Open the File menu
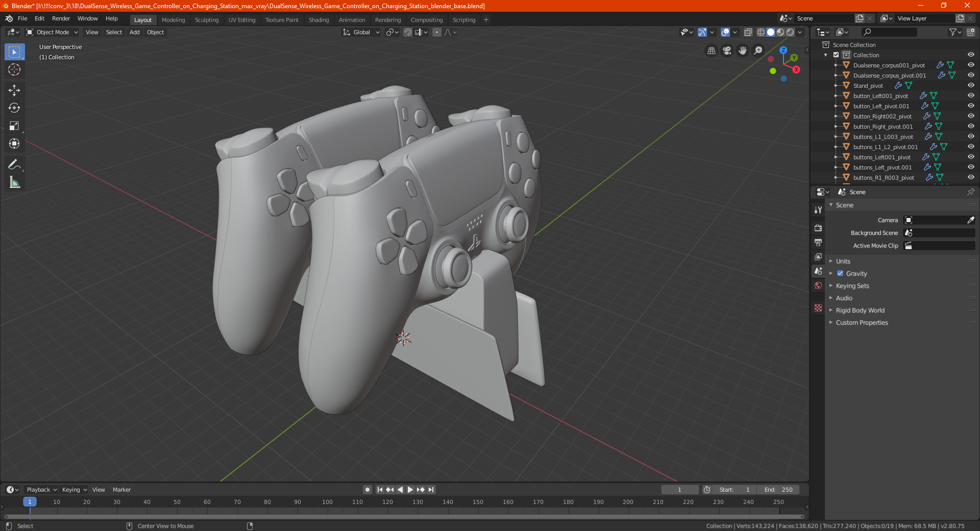This screenshot has height=531, width=980. pyautogui.click(x=22, y=18)
